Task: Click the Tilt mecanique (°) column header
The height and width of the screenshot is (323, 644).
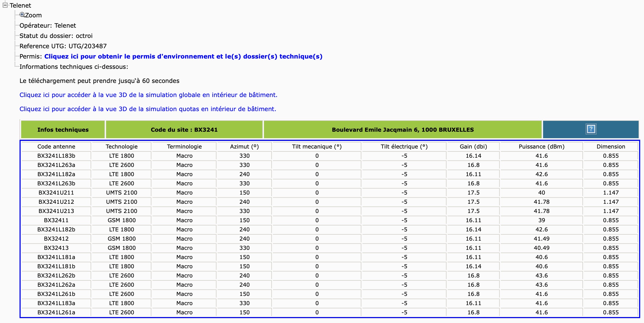Action: pos(317,147)
